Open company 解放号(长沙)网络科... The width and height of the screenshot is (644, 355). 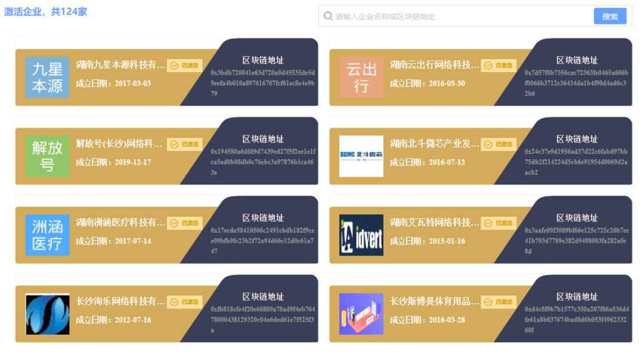pos(120,144)
